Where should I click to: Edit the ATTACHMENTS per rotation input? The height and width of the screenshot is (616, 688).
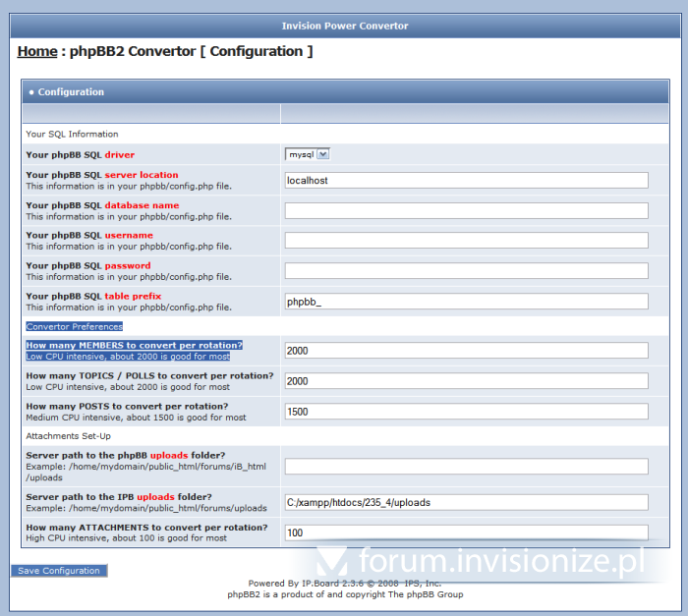466,532
